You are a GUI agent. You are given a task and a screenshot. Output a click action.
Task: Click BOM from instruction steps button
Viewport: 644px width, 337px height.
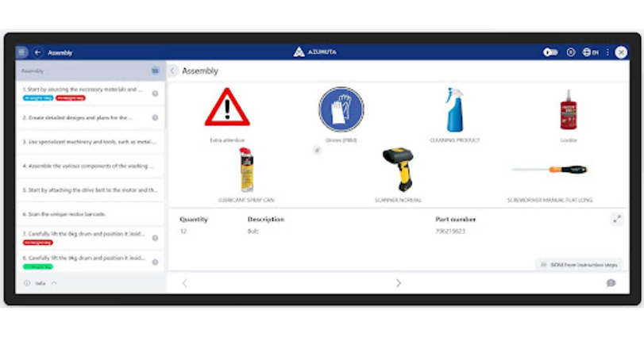[579, 264]
